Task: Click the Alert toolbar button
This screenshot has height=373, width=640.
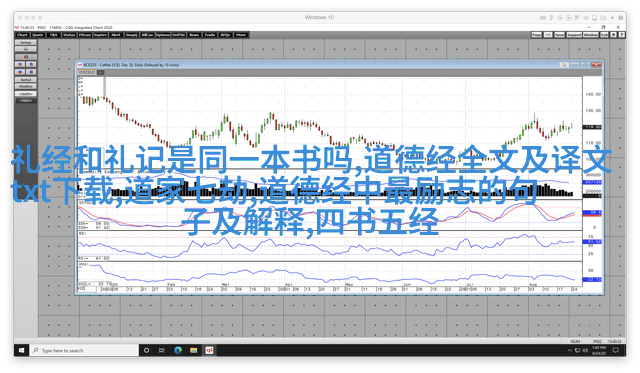Action: (116, 35)
